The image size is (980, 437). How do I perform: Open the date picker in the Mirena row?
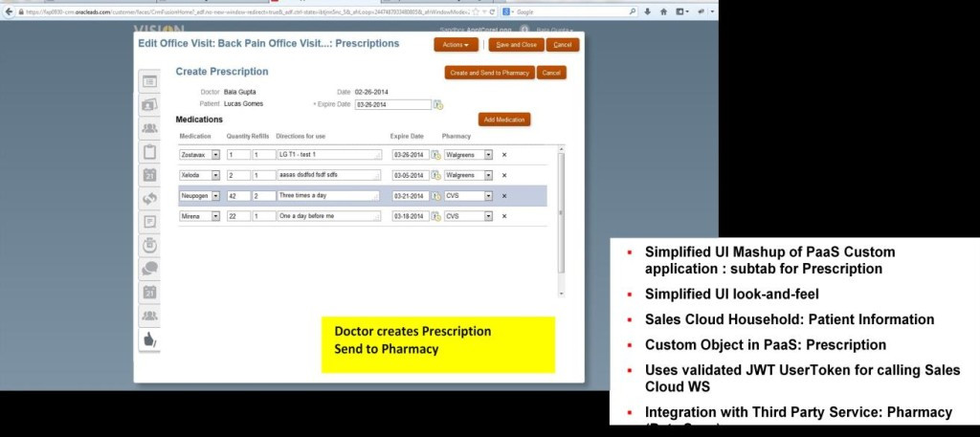(x=436, y=216)
